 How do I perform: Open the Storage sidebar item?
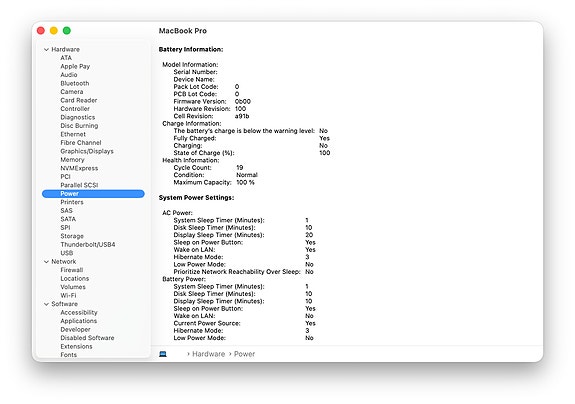[x=72, y=236]
